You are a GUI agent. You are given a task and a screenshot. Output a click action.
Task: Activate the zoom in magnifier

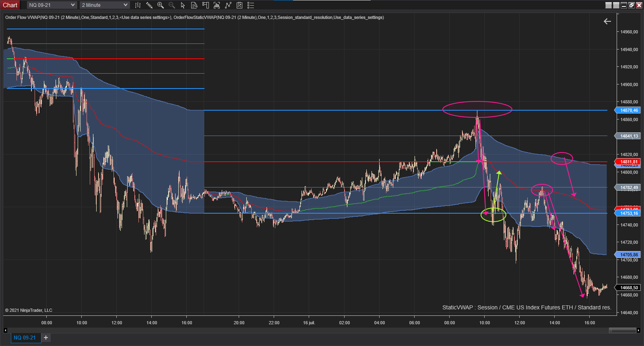coord(160,5)
